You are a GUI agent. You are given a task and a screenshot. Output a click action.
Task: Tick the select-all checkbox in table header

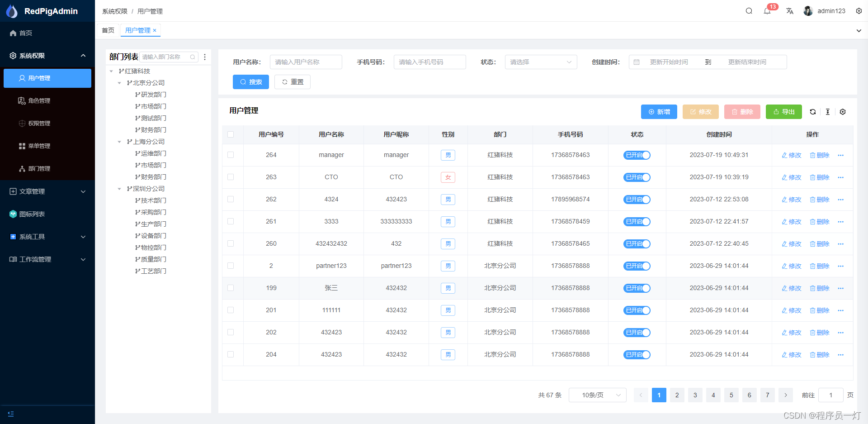point(231,134)
